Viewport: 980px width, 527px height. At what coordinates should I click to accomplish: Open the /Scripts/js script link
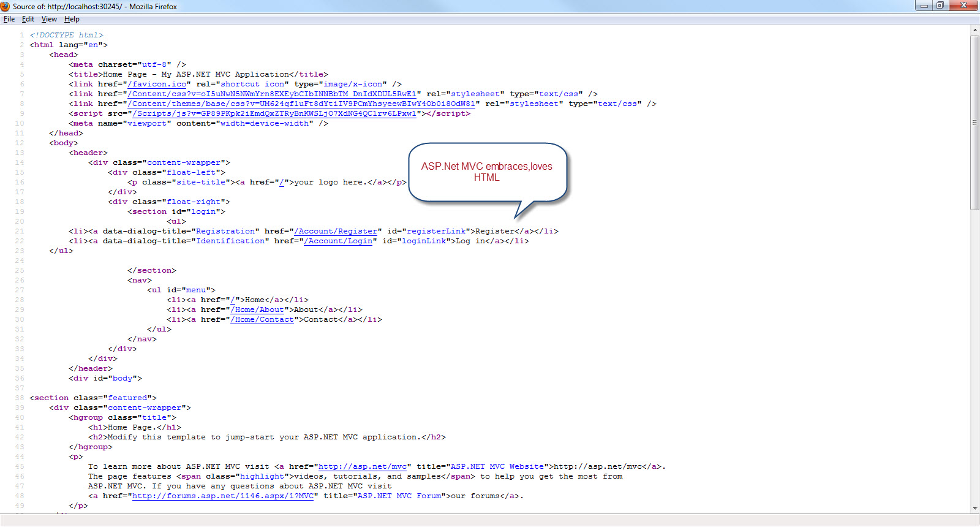(x=274, y=113)
